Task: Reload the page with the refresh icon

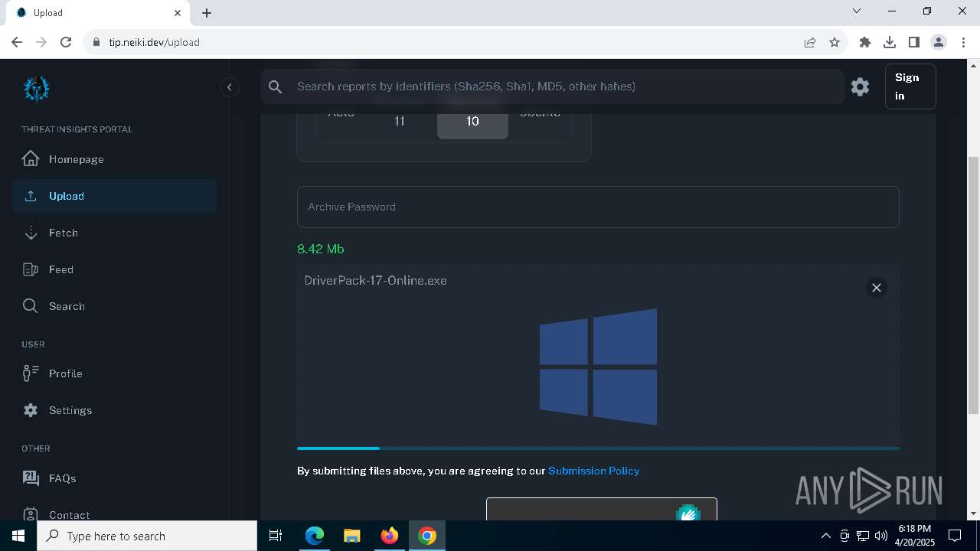Action: (x=66, y=42)
